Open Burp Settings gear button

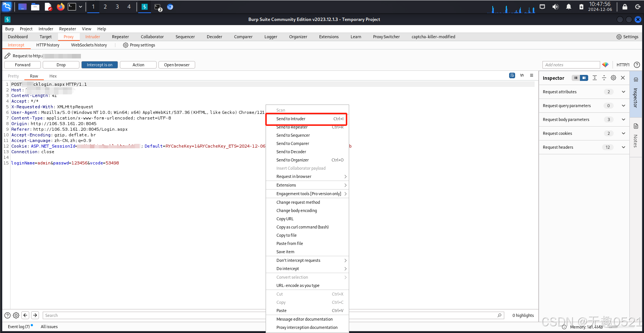627,37
